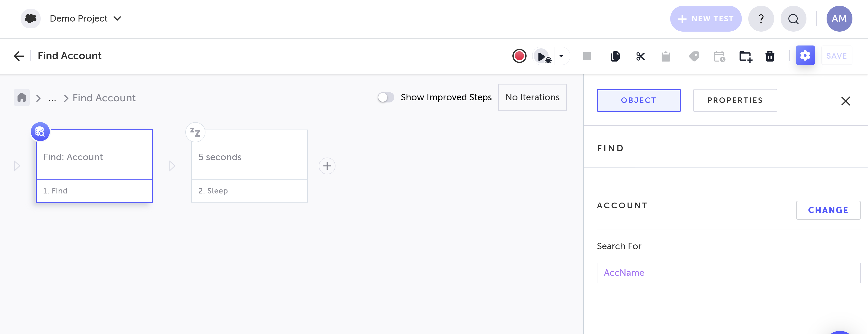
Task: Select the OBJECT tab
Action: [x=639, y=100]
